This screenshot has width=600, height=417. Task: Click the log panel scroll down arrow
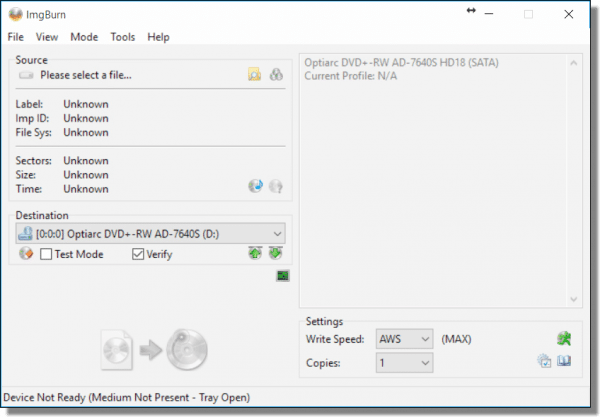point(574,299)
